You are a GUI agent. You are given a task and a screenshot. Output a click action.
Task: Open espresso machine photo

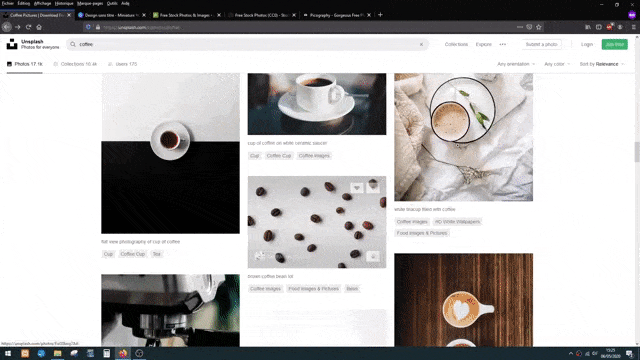(171, 311)
